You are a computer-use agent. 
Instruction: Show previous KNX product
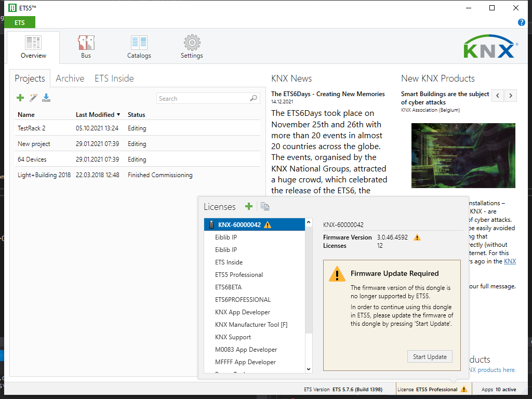[497, 96]
